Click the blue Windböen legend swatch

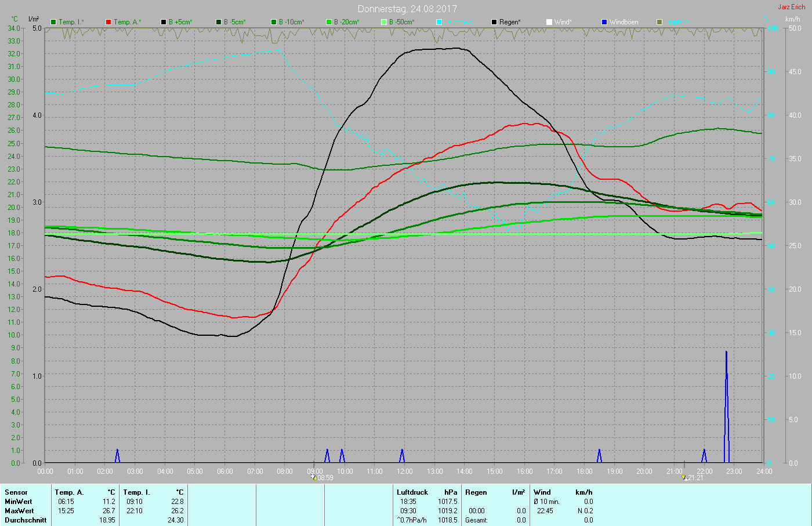click(x=604, y=22)
